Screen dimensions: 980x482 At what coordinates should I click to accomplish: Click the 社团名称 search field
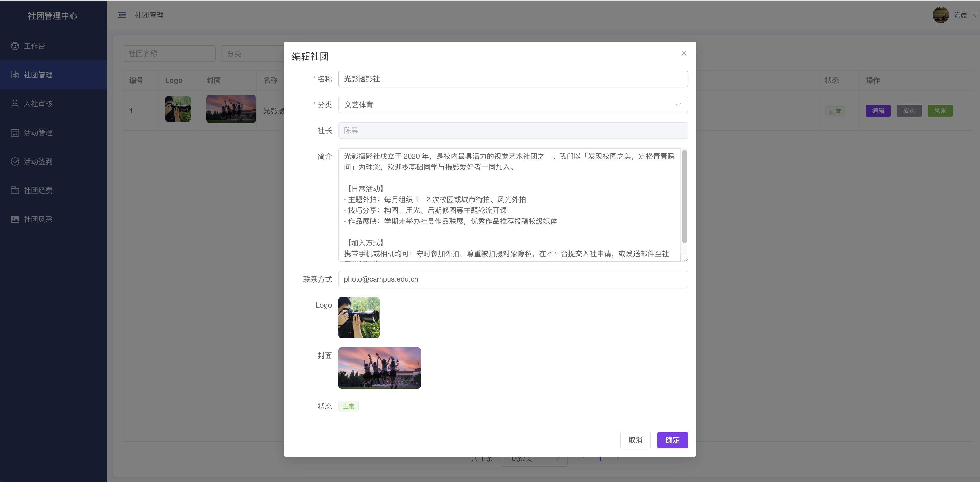(x=169, y=54)
